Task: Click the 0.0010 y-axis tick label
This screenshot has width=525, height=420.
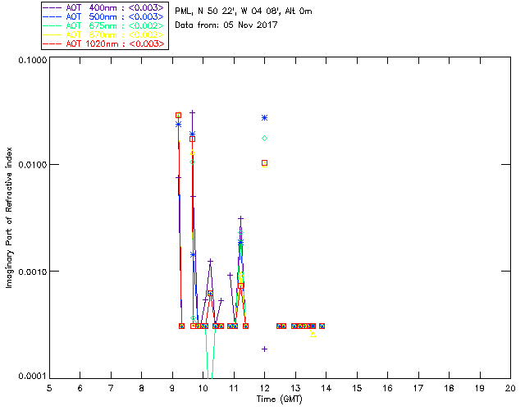Action: coord(33,272)
